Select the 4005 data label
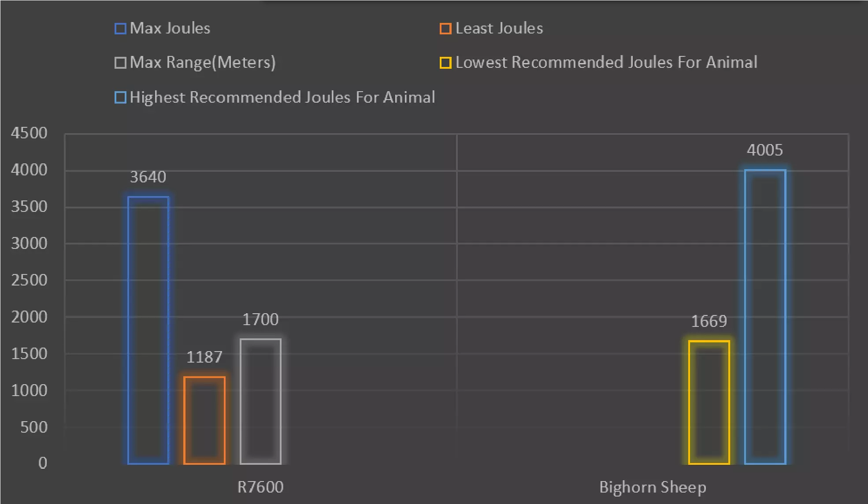The height and width of the screenshot is (504, 868). [x=765, y=150]
